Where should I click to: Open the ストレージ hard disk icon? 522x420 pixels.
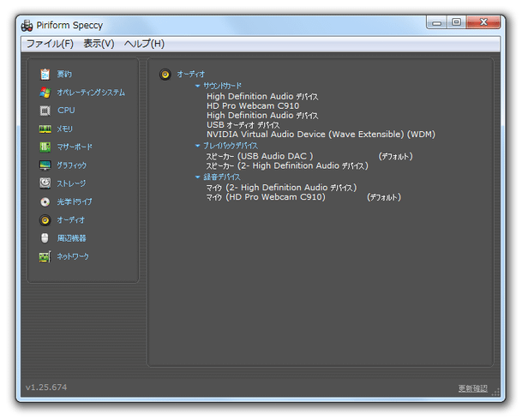(45, 183)
